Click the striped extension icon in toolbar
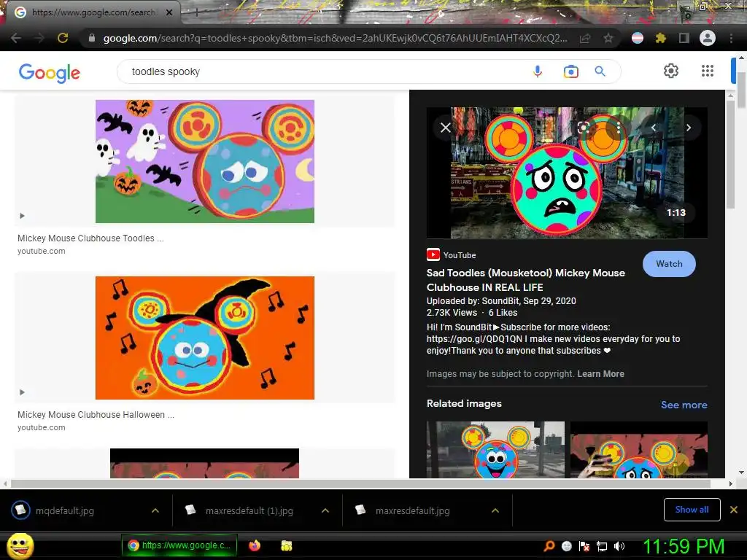747x560 pixels. pyautogui.click(x=638, y=38)
